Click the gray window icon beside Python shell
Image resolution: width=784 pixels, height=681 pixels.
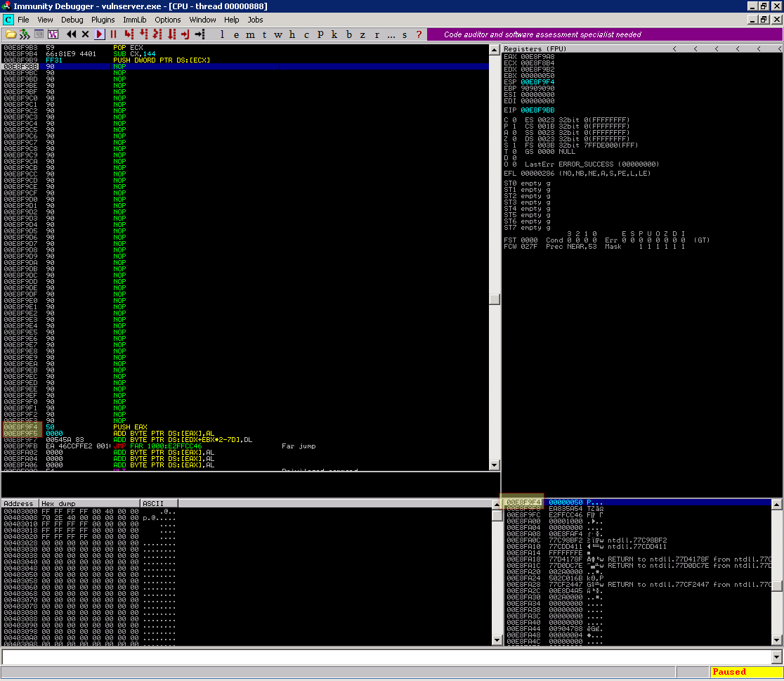pyautogui.click(x=39, y=34)
